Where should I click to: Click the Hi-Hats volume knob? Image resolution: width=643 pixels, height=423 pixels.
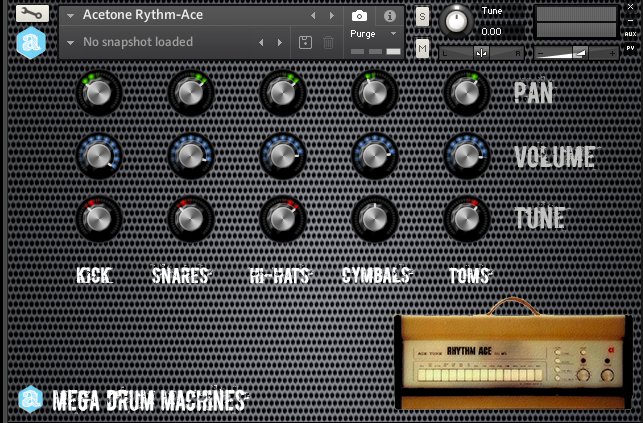pyautogui.click(x=283, y=156)
